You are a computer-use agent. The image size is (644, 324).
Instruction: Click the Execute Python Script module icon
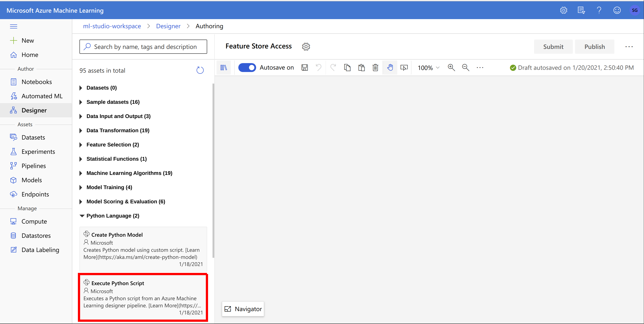(x=87, y=282)
